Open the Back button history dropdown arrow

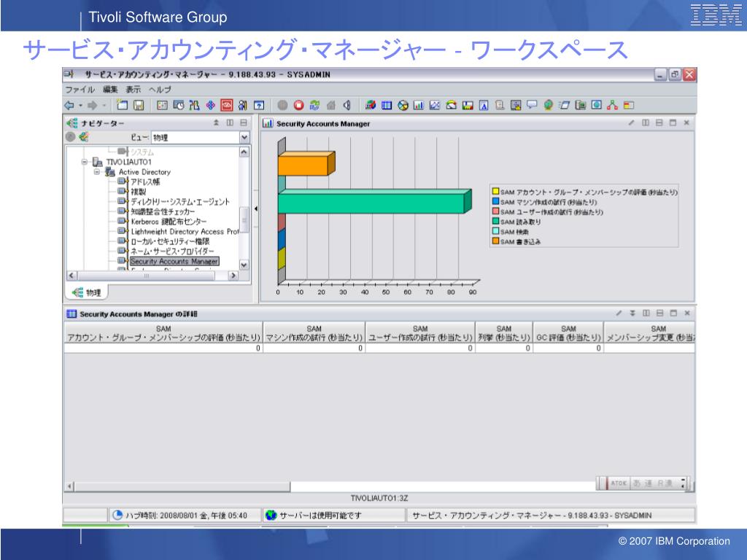[80, 105]
